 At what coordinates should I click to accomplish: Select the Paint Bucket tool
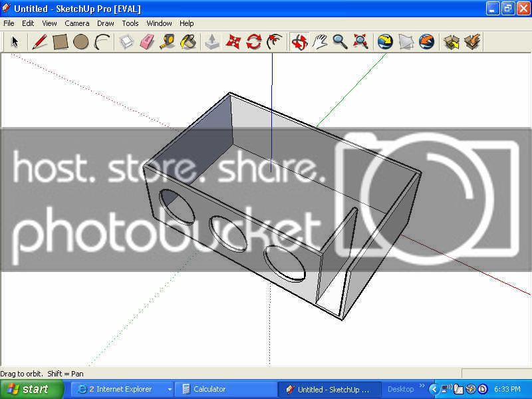pos(189,42)
